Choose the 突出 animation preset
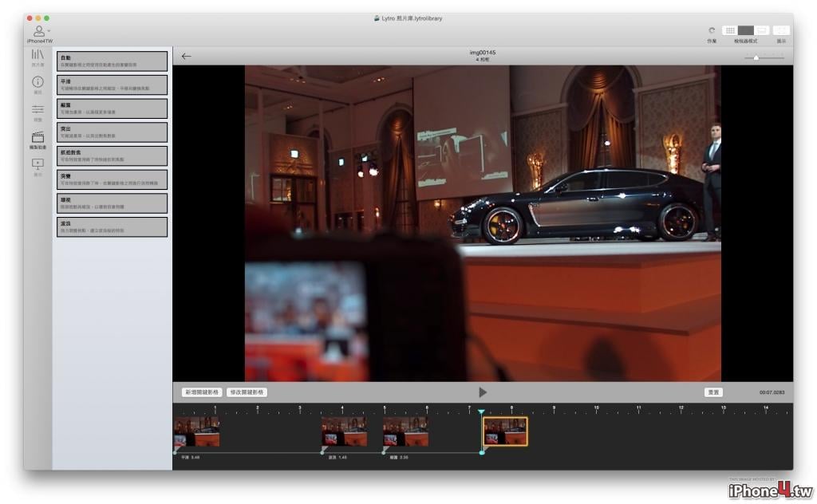 (x=112, y=132)
